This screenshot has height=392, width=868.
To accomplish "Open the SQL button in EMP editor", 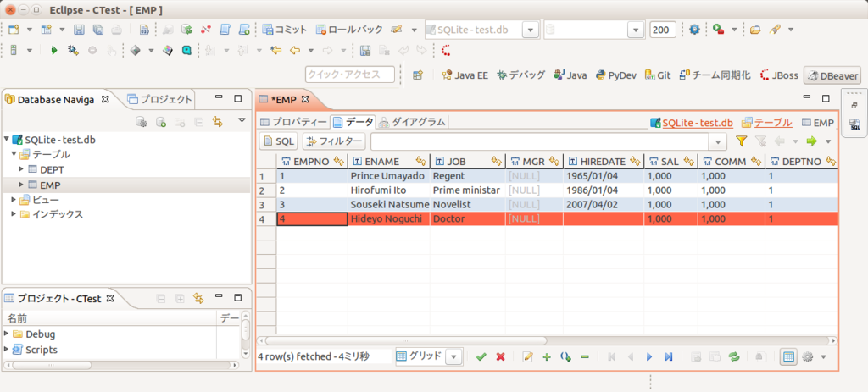I will tap(279, 141).
